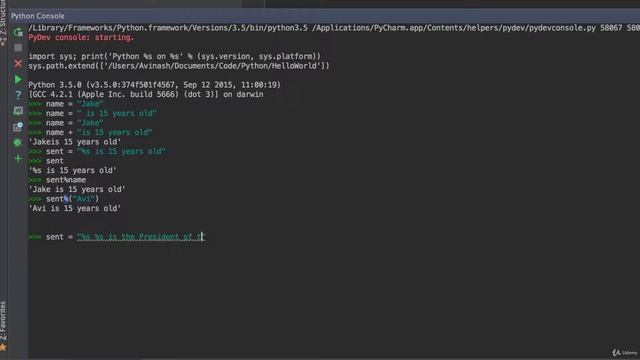Click the 'PyDev console: starting.' message
The width and height of the screenshot is (640, 360).
coord(81,37)
